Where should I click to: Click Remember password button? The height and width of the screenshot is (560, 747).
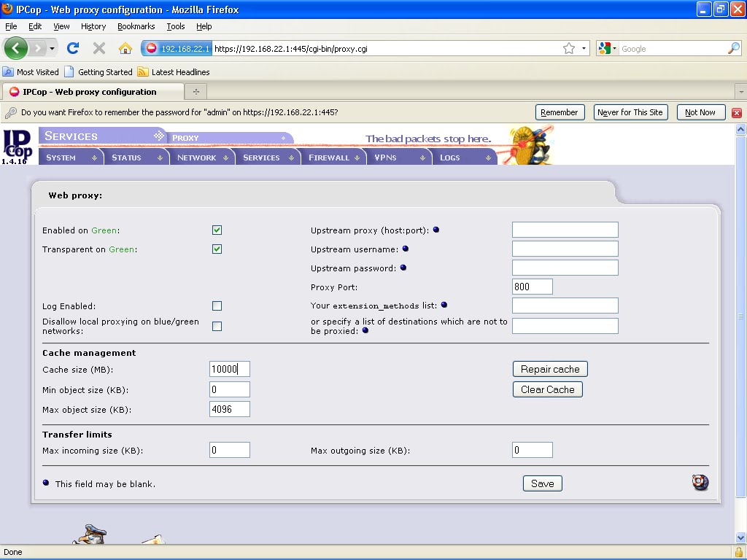click(x=560, y=112)
